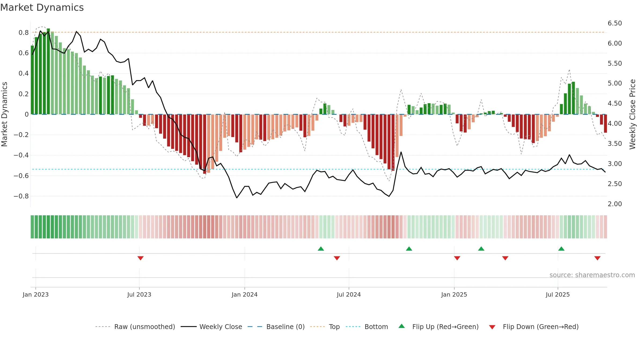Toggle the Weekly Close legend entry
Image resolution: width=644 pixels, height=362 pixels.
tap(211, 327)
